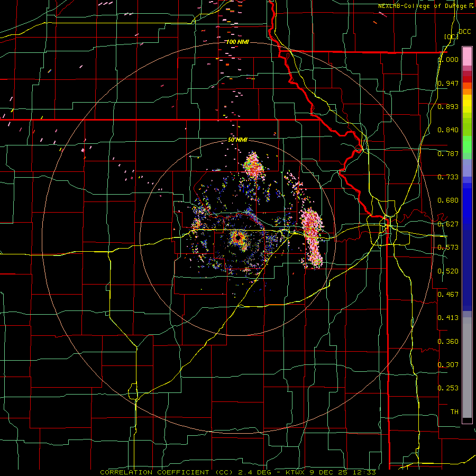The image size is (476, 476).
Task: Click the top legend value ending .000
Action: click(x=448, y=60)
